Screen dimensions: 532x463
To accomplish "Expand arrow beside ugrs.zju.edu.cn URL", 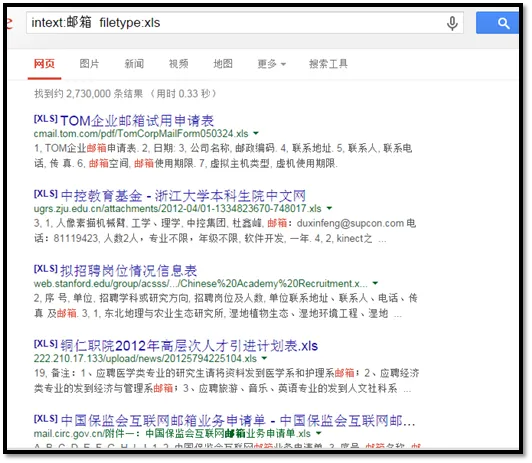I will click(x=329, y=208).
